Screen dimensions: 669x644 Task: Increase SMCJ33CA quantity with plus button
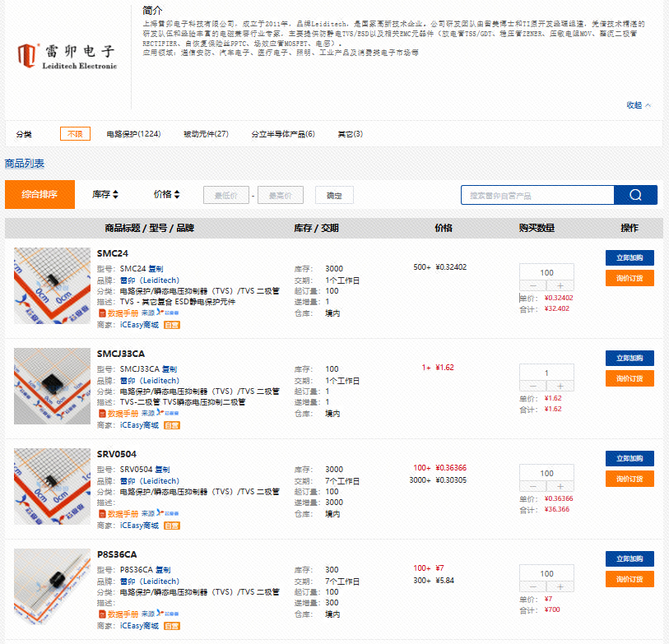[x=560, y=386]
